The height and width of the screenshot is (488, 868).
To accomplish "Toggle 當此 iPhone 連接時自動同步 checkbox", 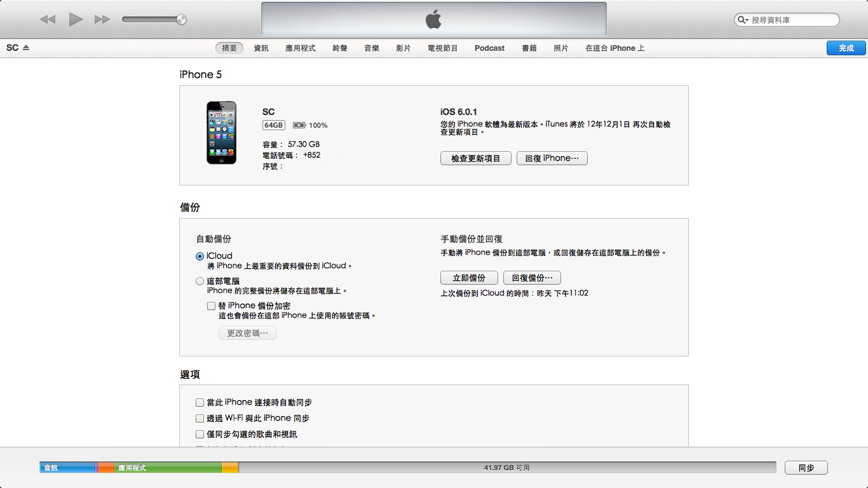I will pos(200,402).
